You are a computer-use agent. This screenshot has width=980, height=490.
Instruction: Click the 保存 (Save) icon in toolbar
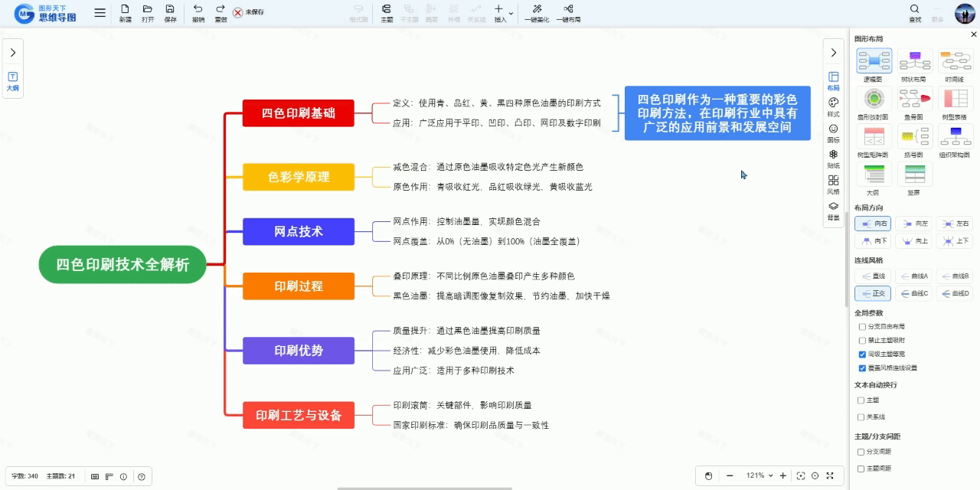click(x=170, y=9)
